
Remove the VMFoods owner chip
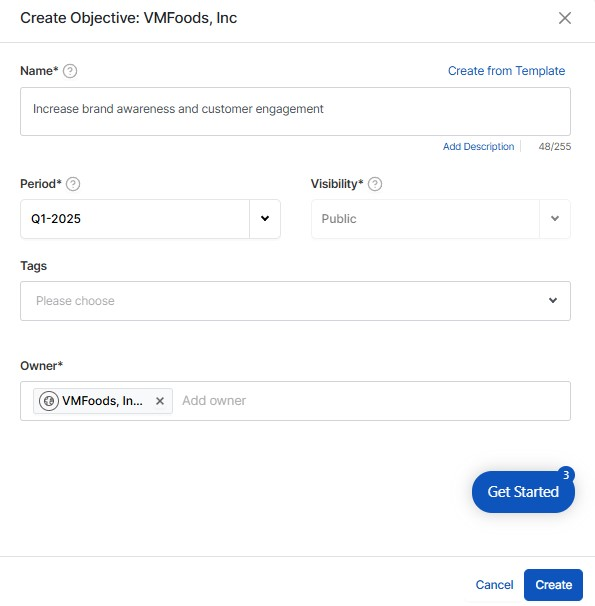tap(160, 401)
